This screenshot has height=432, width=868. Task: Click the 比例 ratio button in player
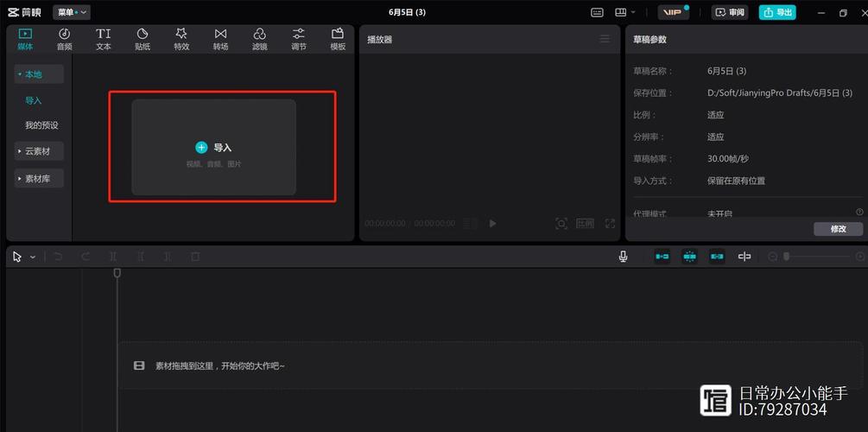(x=585, y=223)
